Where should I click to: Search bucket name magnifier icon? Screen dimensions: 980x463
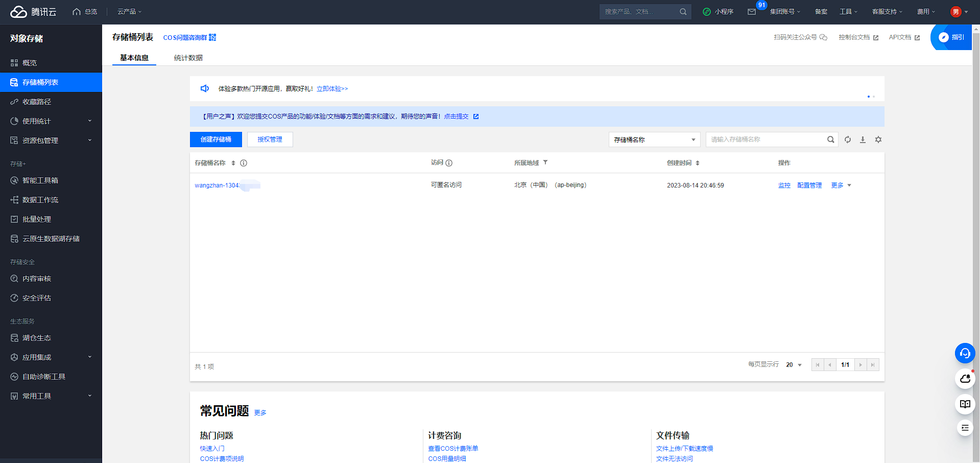coord(831,140)
